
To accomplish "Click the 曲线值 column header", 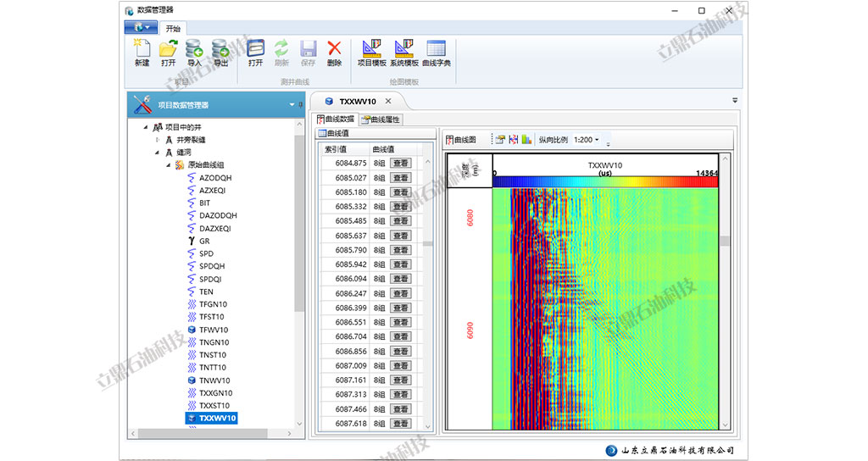I will [395, 149].
